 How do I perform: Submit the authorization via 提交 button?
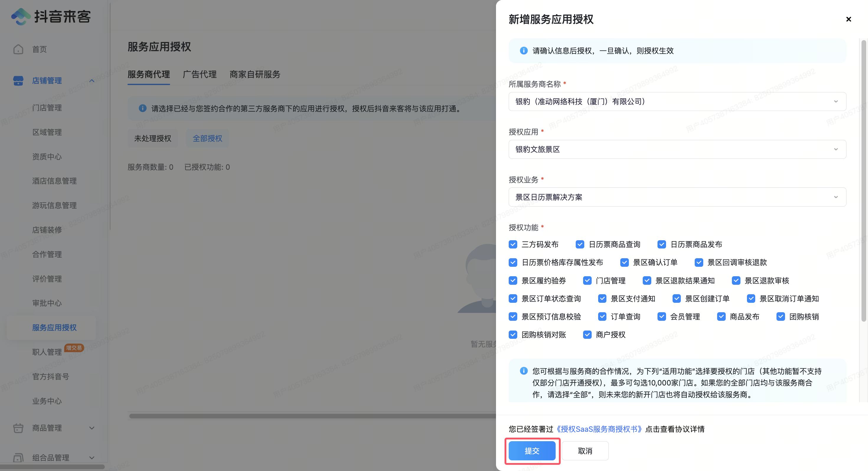[532, 450]
